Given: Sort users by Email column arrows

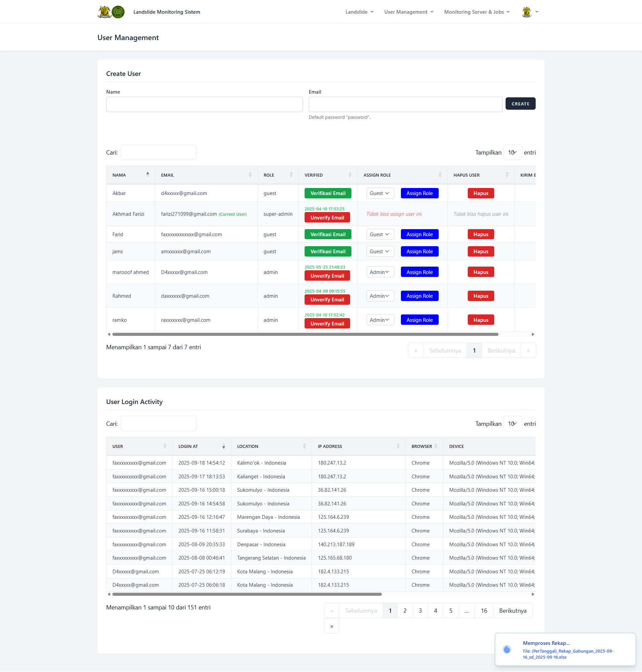Looking at the screenshot, I should (x=250, y=175).
